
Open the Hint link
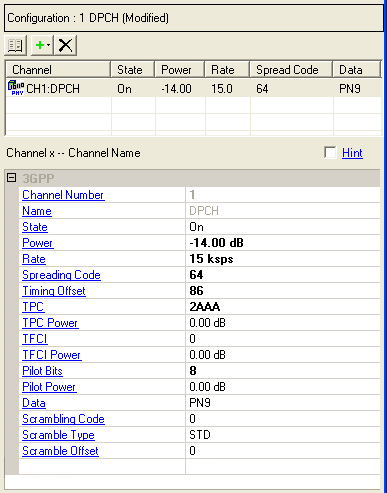(352, 153)
